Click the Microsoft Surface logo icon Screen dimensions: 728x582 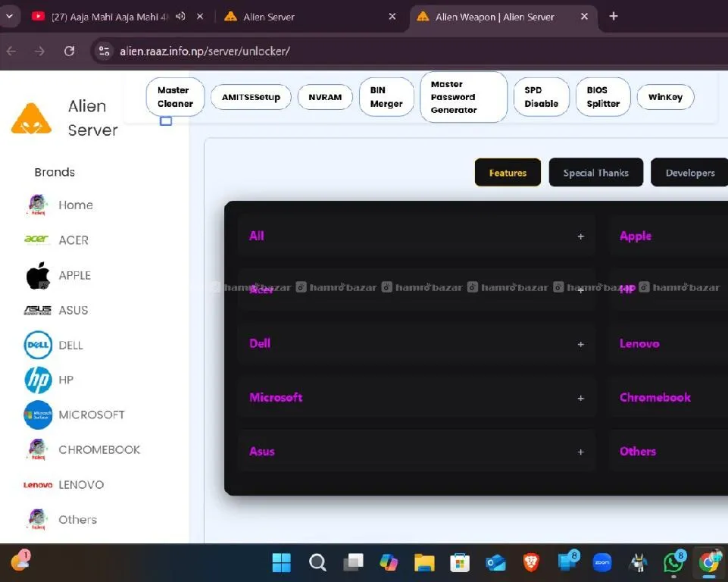pos(38,415)
